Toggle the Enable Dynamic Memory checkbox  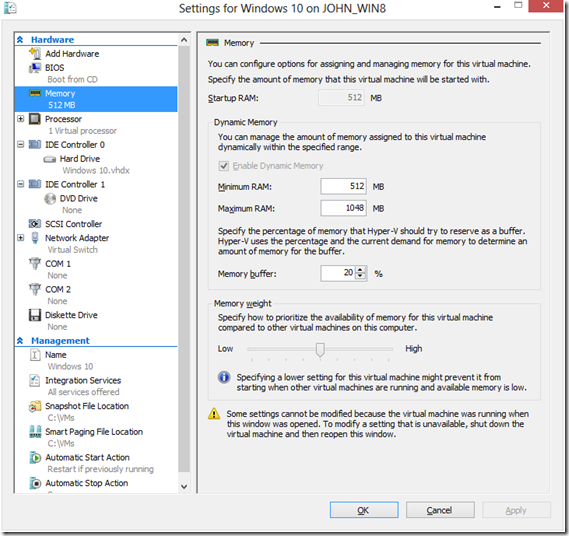click(224, 166)
